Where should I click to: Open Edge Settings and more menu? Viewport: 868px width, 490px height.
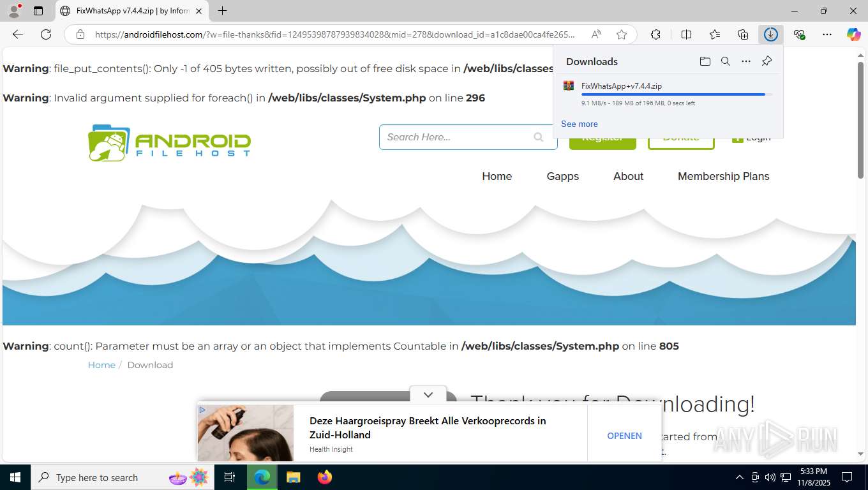(827, 34)
